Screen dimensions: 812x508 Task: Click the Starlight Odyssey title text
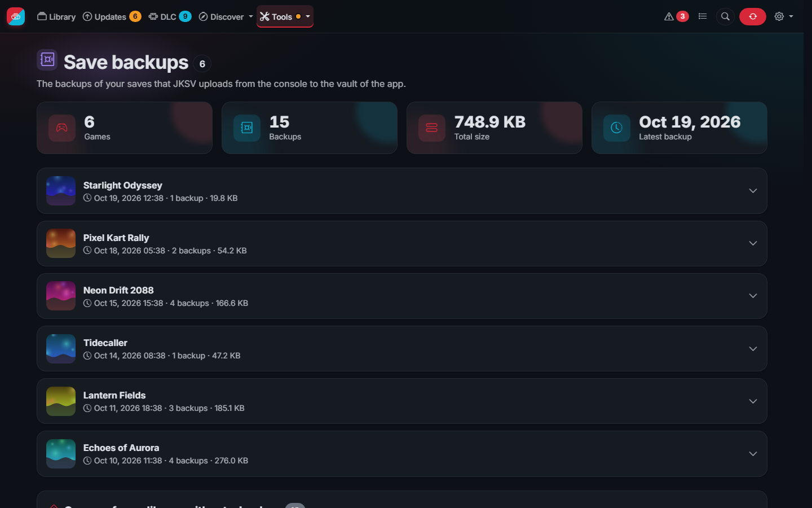pyautogui.click(x=123, y=185)
